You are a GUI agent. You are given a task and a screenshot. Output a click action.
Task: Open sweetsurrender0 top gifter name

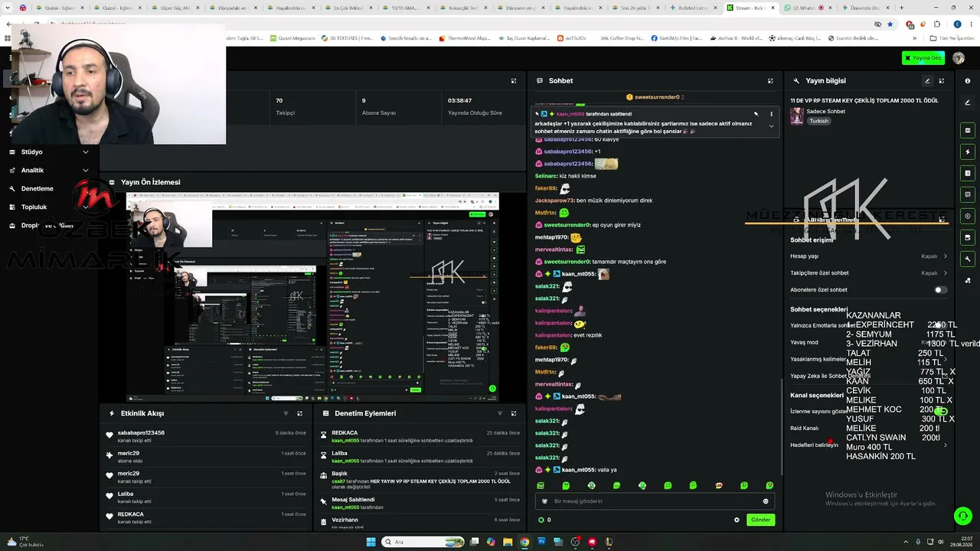tap(657, 97)
